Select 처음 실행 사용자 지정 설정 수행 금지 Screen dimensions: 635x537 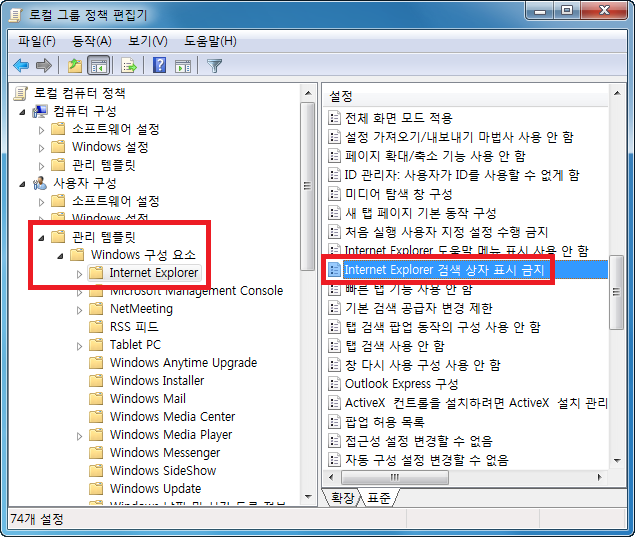point(446,232)
